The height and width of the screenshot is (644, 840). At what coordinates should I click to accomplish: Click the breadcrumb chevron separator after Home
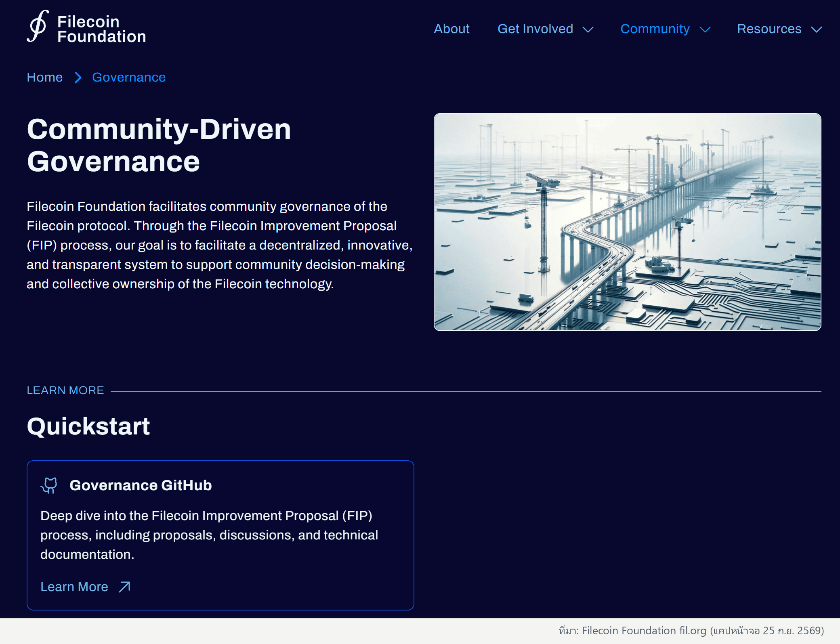tap(78, 78)
